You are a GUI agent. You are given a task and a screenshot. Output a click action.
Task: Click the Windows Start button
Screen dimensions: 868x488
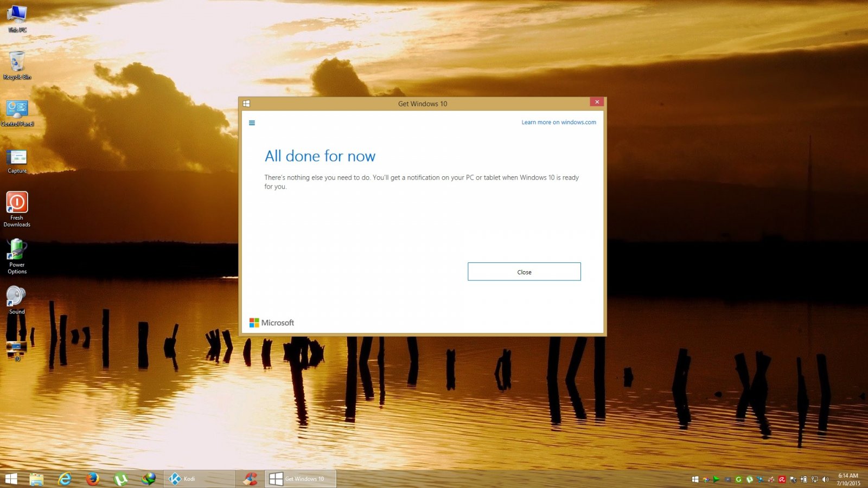pyautogui.click(x=11, y=479)
